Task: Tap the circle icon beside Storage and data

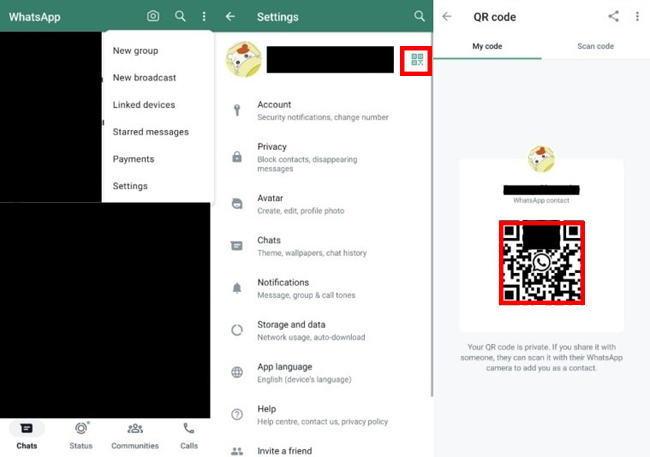Action: point(237,330)
